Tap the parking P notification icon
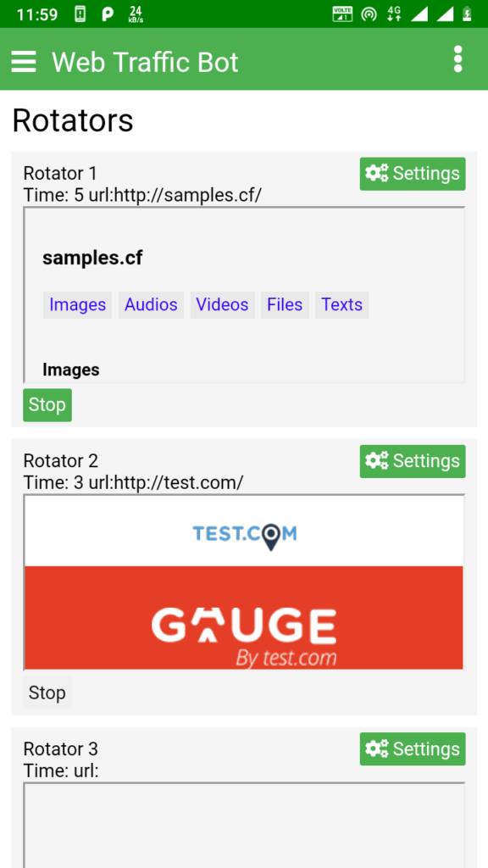 coord(108,14)
